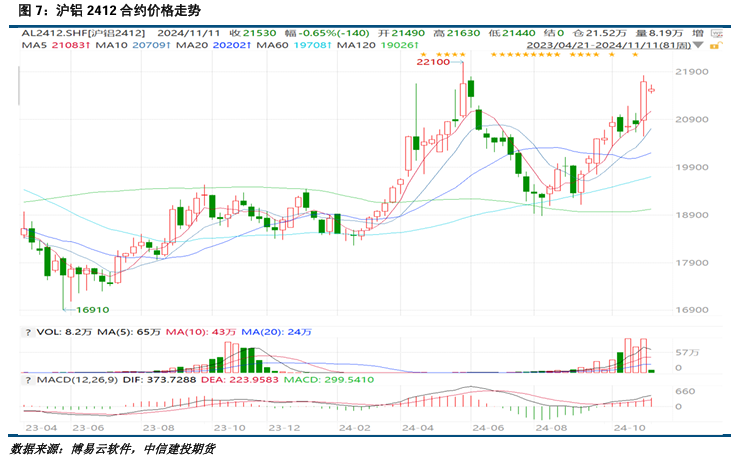
Task: Click the 22100 high price marker
Action: point(433,62)
